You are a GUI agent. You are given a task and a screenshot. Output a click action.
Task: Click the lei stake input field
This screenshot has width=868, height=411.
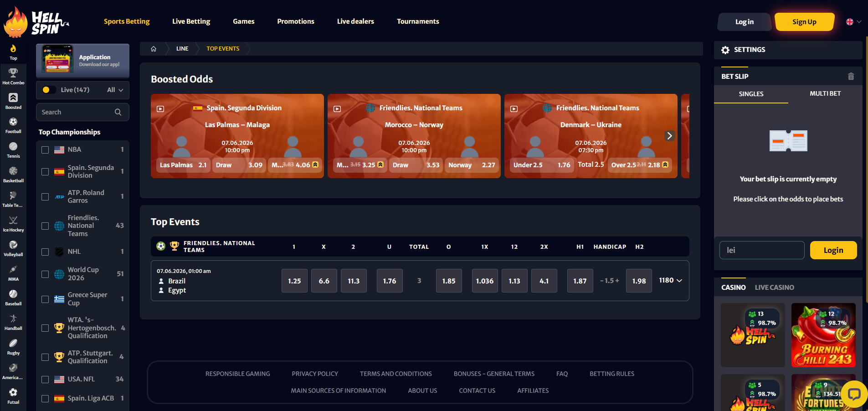762,250
